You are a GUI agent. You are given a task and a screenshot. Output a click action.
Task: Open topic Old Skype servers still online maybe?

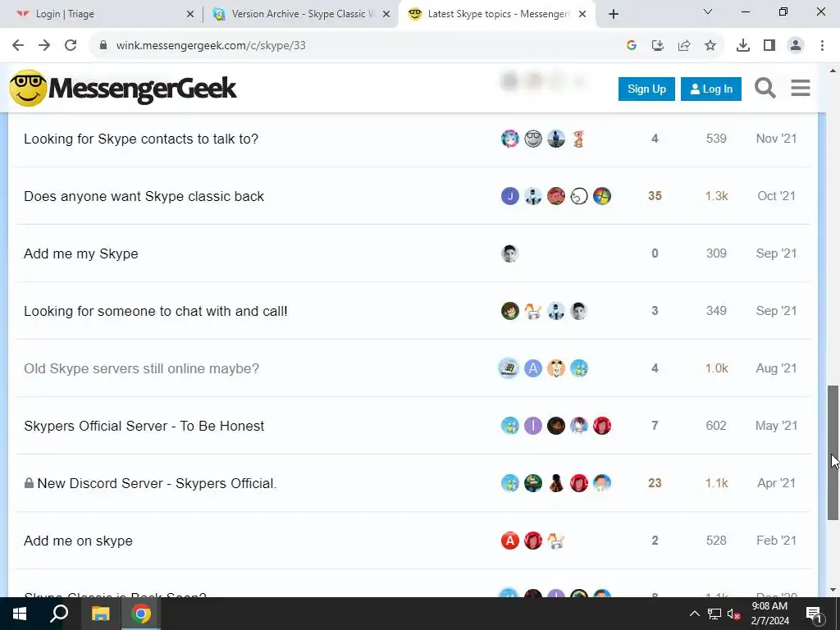click(x=141, y=368)
